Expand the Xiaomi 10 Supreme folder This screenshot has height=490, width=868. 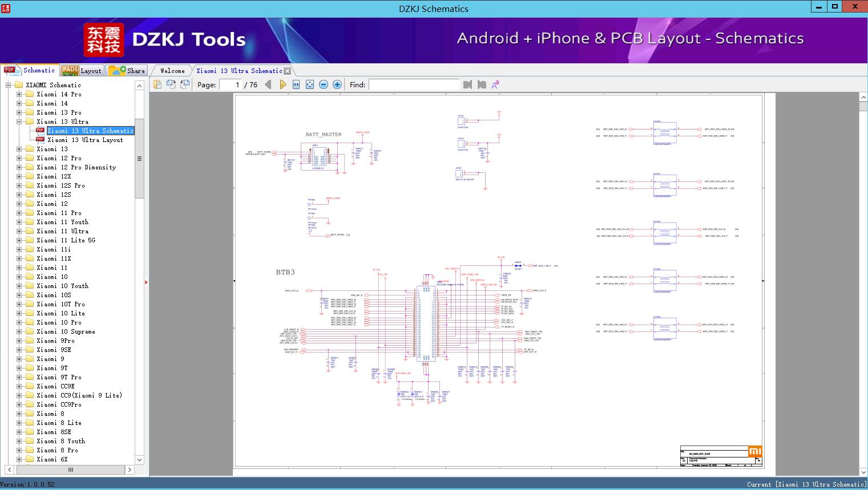tap(19, 331)
